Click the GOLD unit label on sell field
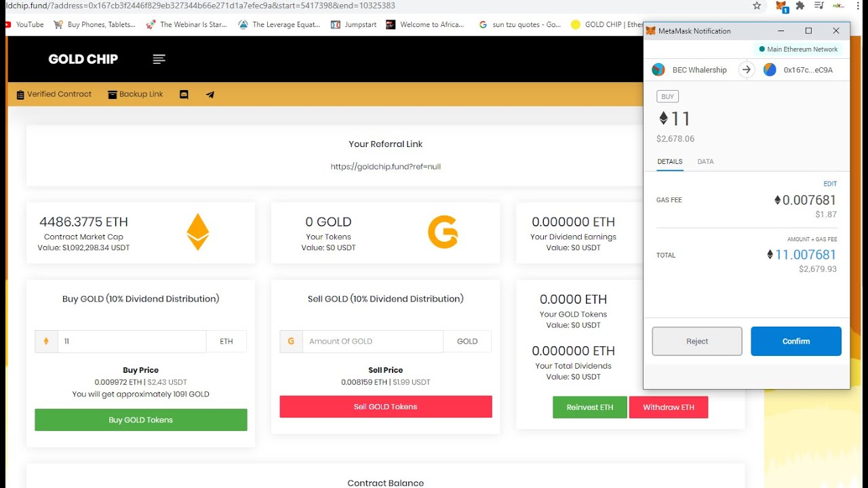Image resolution: width=868 pixels, height=488 pixels. click(x=467, y=342)
